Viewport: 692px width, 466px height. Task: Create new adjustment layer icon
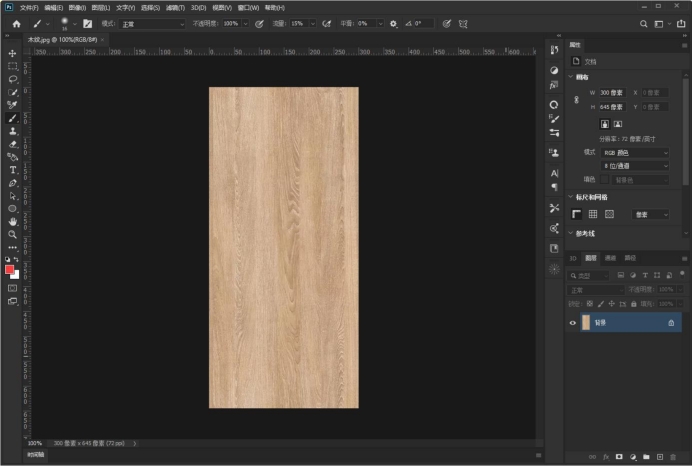pyautogui.click(x=633, y=457)
